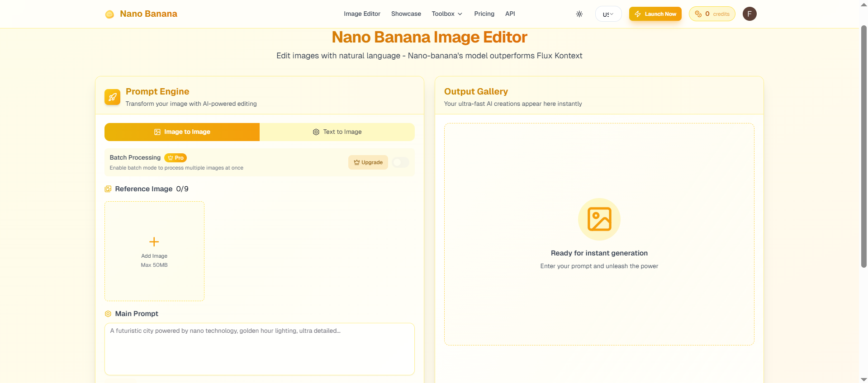Click the 'Reference Image 0/9' label
The image size is (868, 383).
[152, 189]
